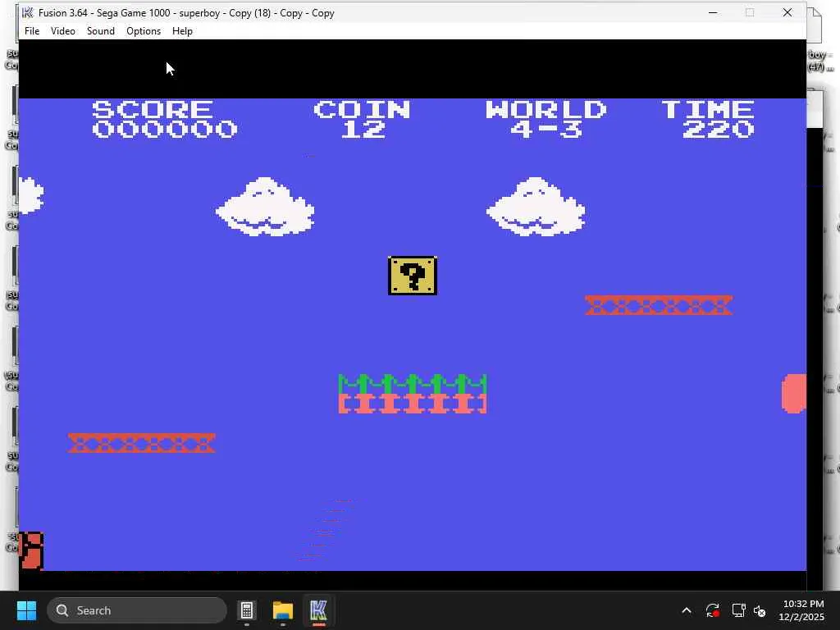Open Calculator from the taskbar
Image resolution: width=840 pixels, height=630 pixels.
click(247, 610)
